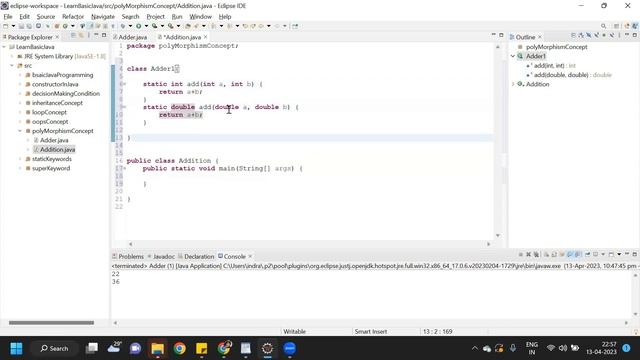Click Open Console icon in Console toolbar
The height and width of the screenshot is (360, 640).
[611, 254]
